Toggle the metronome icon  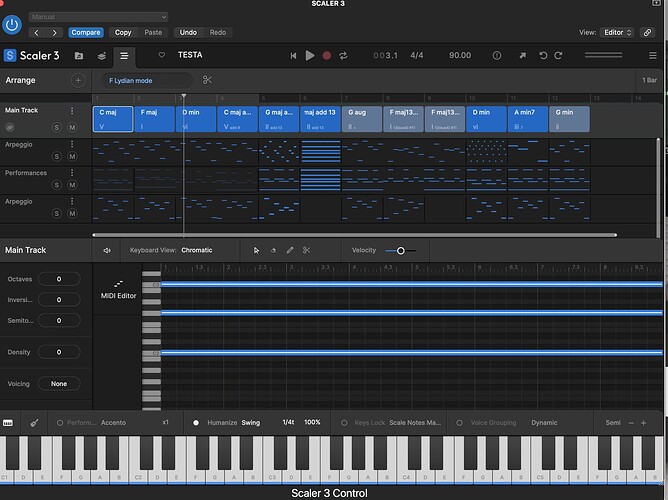[497, 55]
